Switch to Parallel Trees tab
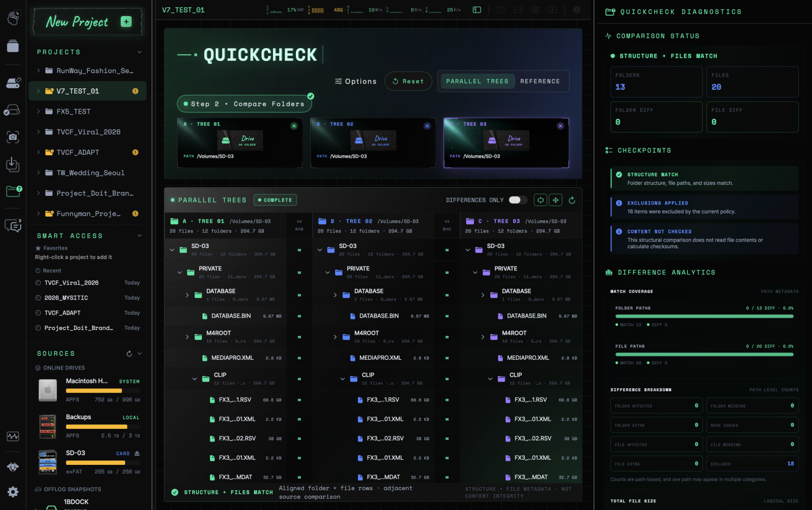Image resolution: width=812 pixels, height=510 pixels. coord(477,81)
